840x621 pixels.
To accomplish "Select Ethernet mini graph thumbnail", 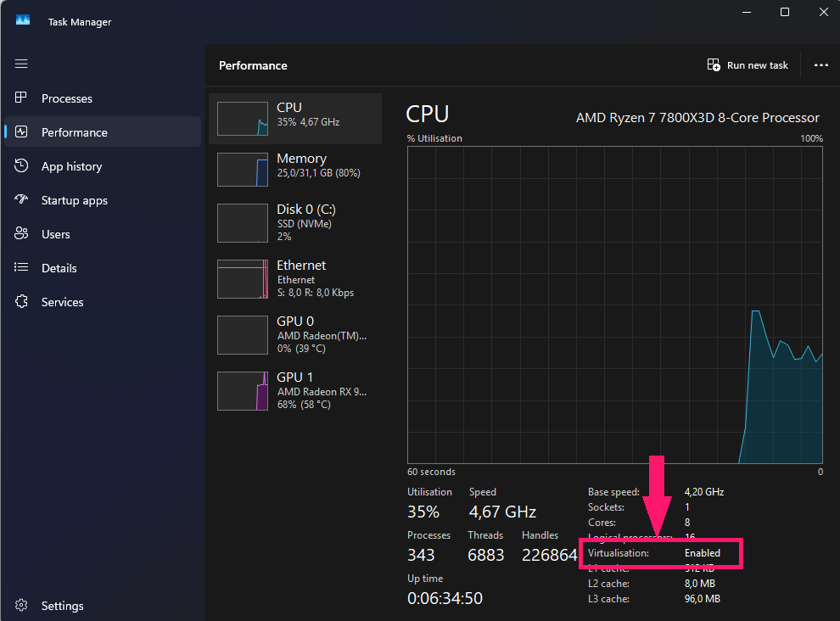I will tap(242, 278).
